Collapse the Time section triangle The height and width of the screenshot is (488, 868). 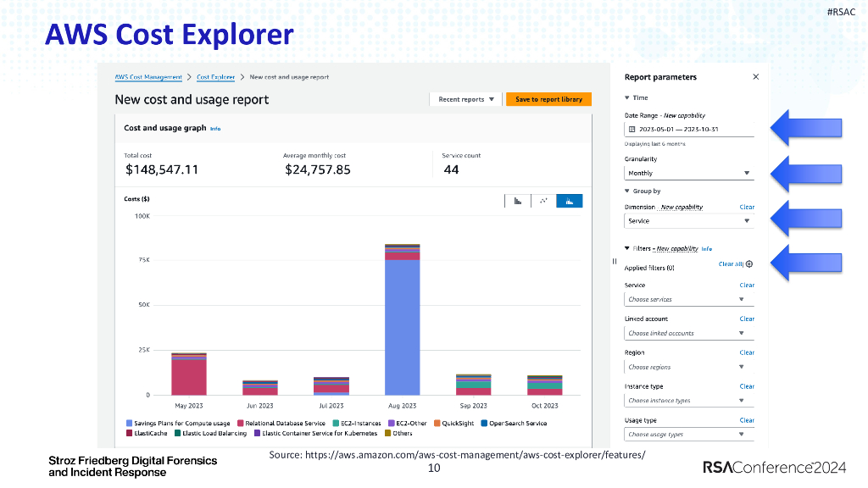point(627,98)
